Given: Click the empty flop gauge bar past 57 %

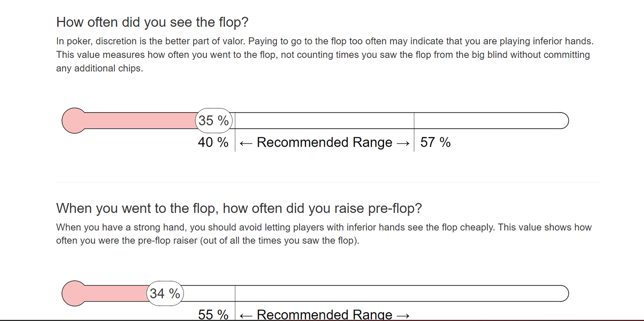Looking at the screenshot, I should (x=491, y=121).
